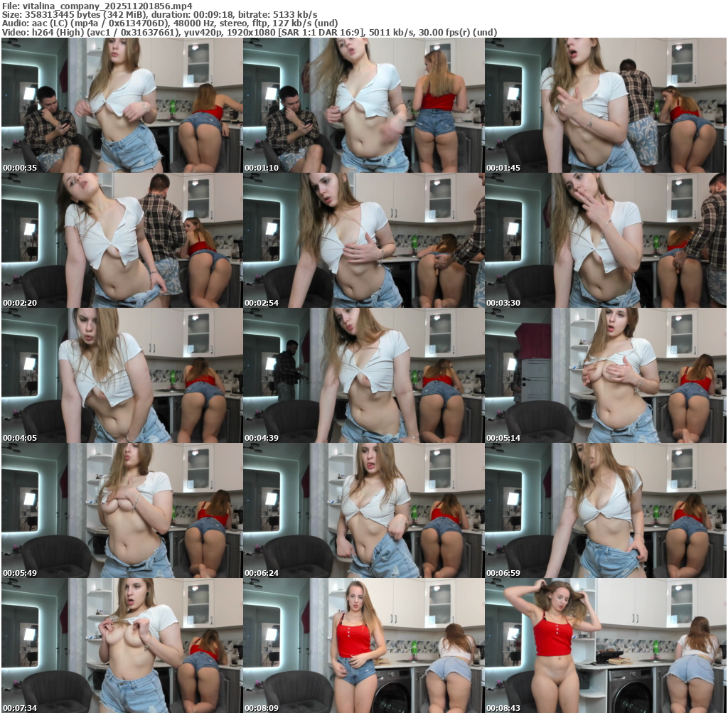Screen dimensions: 728x713
Task: Open the thumbnail stamped 00:04:39
Action: [x=363, y=375]
